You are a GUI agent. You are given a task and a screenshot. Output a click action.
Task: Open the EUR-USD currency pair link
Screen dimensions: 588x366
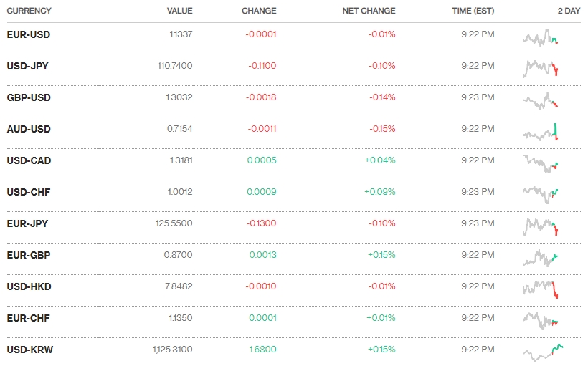click(x=28, y=34)
